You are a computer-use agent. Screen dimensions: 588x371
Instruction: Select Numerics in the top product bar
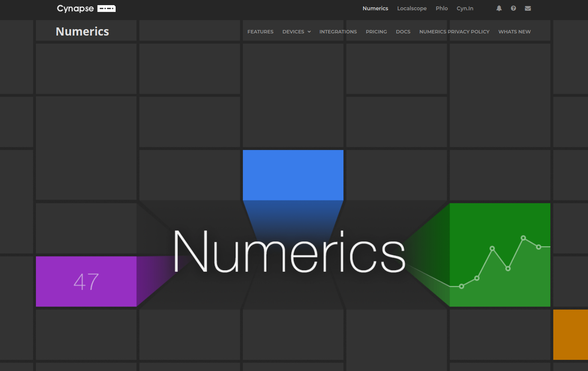pos(375,9)
